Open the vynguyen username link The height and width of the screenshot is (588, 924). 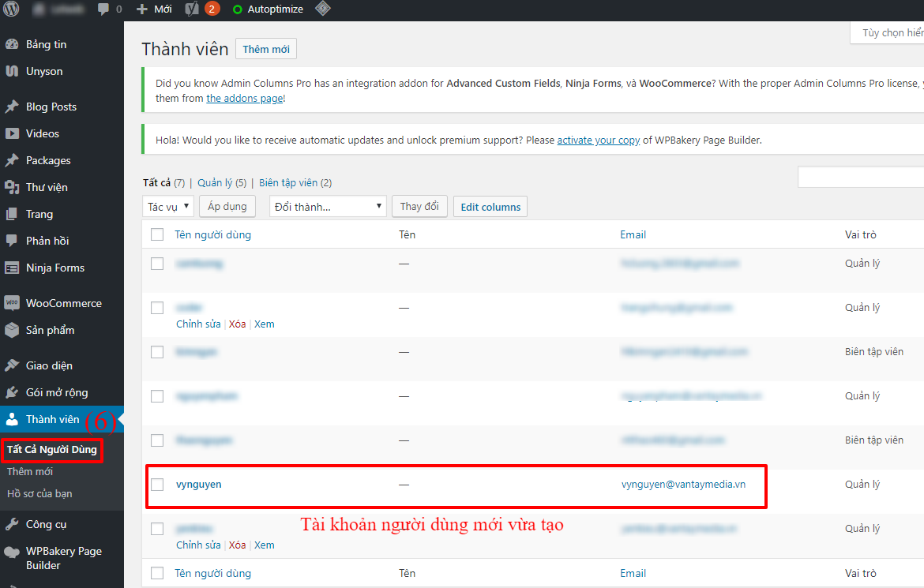(198, 485)
